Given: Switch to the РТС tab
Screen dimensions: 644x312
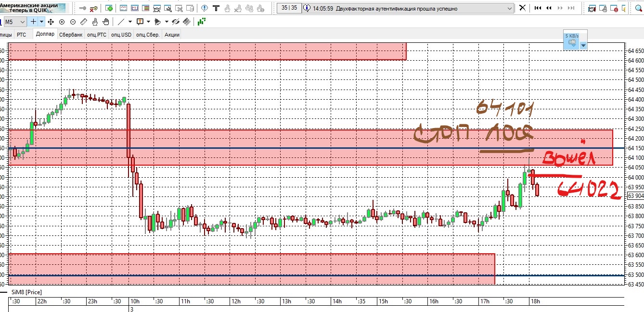Looking at the screenshot, I should coord(21,35).
